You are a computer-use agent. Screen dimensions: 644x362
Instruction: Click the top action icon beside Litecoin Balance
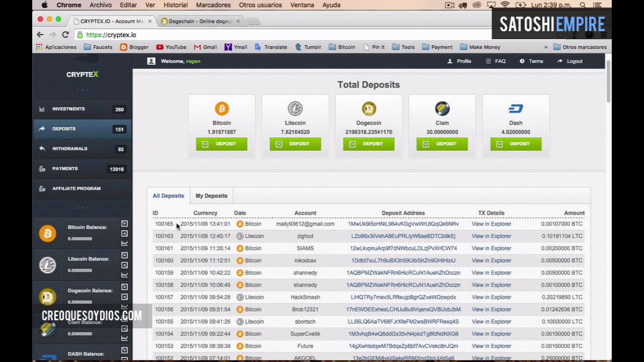[x=124, y=255]
